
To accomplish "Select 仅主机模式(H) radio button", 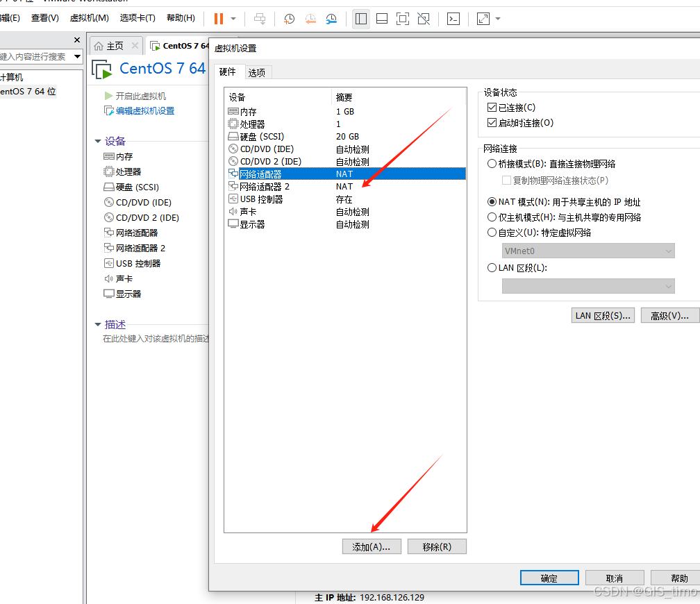I will click(x=492, y=217).
